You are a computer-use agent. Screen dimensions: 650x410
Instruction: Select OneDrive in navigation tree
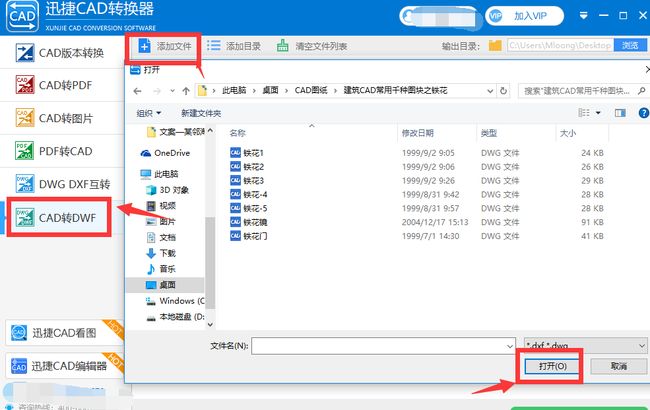click(165, 153)
